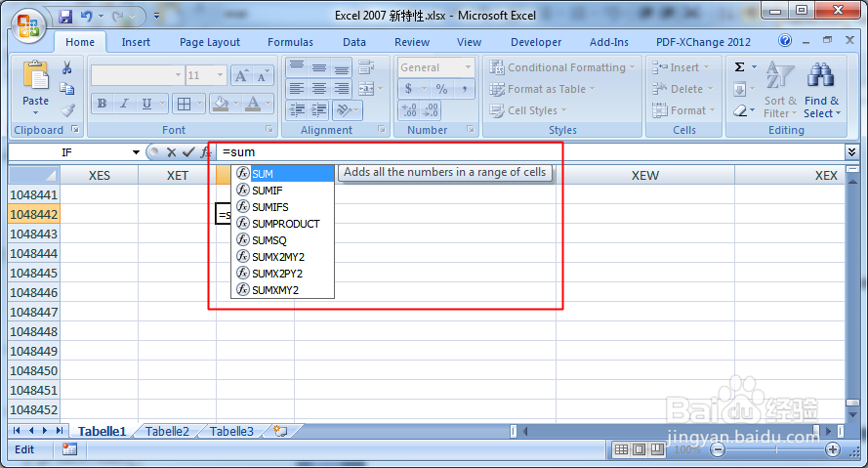Screen dimensions: 868x468
Task: Toggle Italic formatting
Action: tap(124, 104)
